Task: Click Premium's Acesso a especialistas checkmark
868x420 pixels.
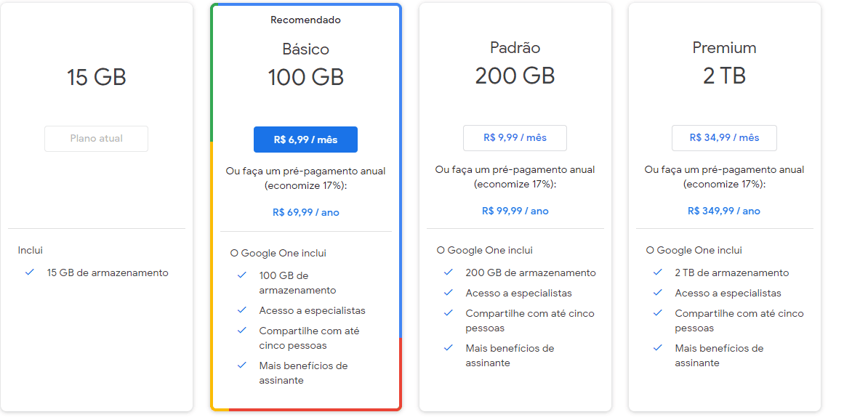Action: [x=658, y=293]
